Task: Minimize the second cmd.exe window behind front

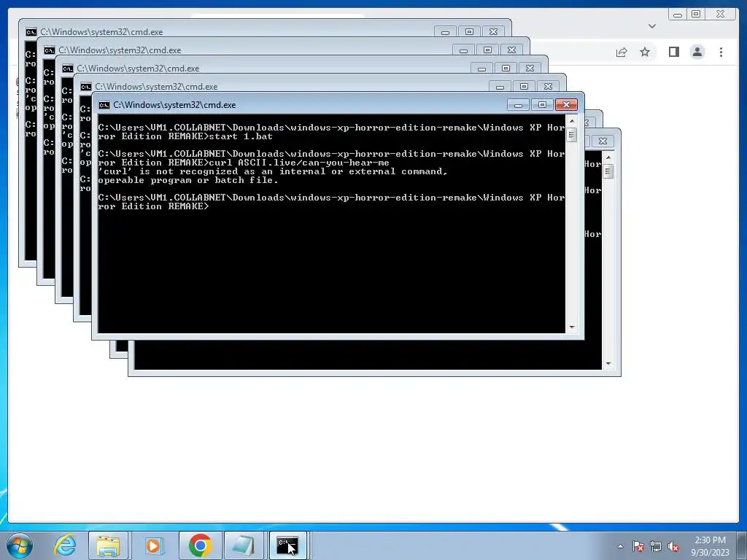Action: coord(500,87)
